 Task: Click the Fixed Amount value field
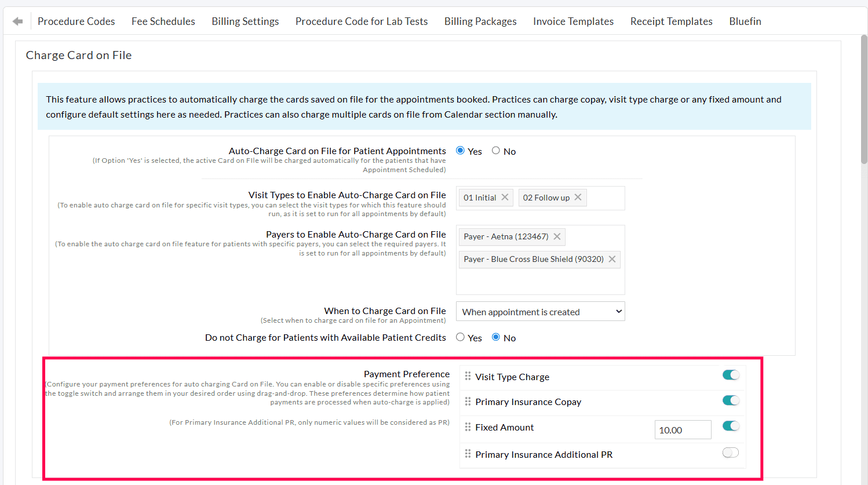683,429
